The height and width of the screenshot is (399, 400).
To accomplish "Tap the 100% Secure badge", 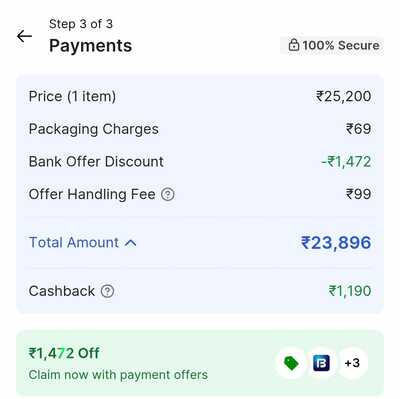I will tap(332, 45).
